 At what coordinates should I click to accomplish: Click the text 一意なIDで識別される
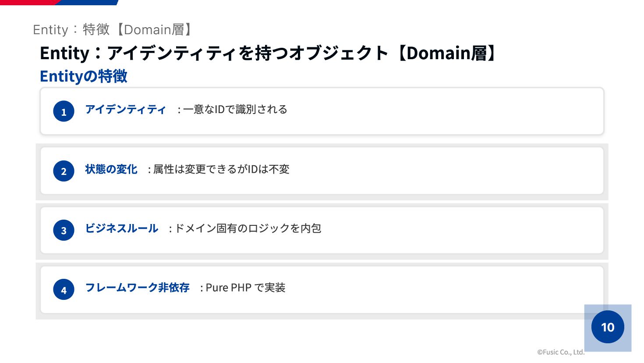[235, 109]
